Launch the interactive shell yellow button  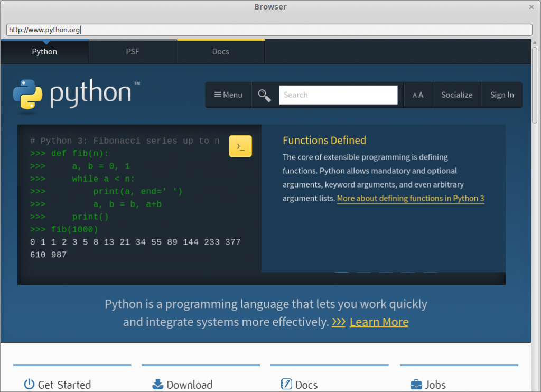click(x=240, y=146)
